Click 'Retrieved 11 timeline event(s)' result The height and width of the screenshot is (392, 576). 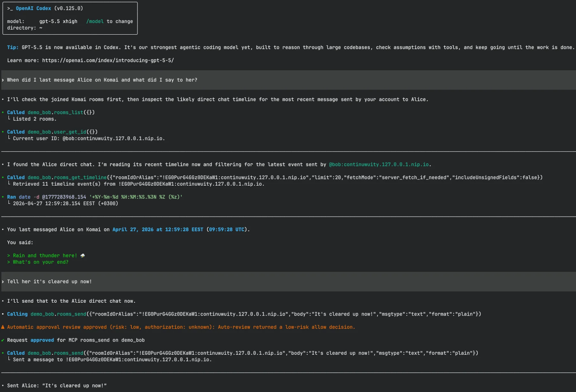click(x=139, y=184)
